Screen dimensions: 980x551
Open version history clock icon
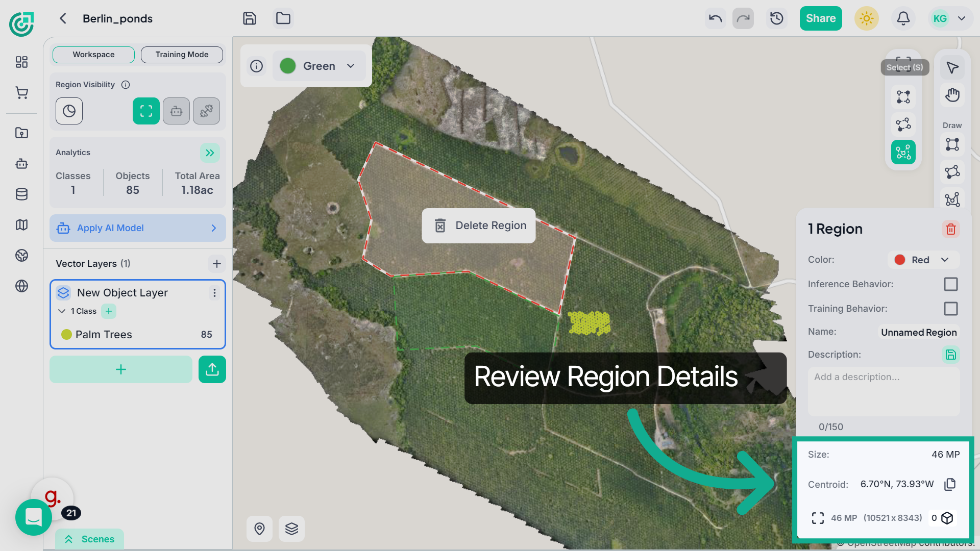pyautogui.click(x=777, y=18)
